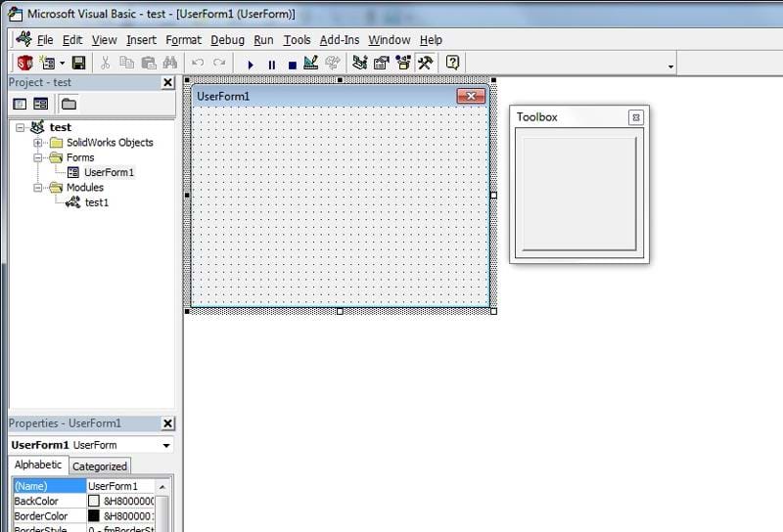
Task: Select test1 module in project tree
Action: tap(96, 202)
